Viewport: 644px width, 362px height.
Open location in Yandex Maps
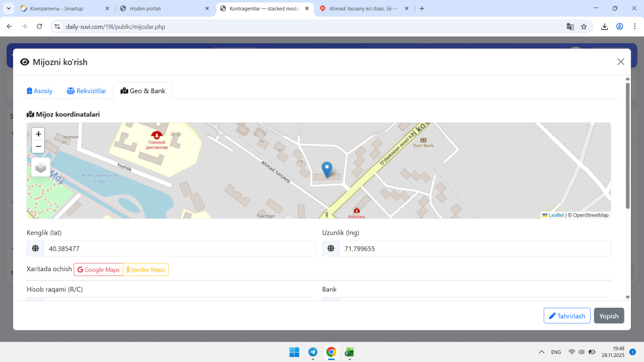pos(146,269)
